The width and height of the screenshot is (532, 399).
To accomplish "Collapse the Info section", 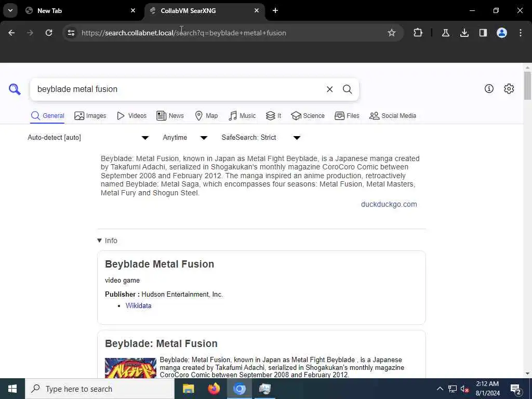I will 107,241.
